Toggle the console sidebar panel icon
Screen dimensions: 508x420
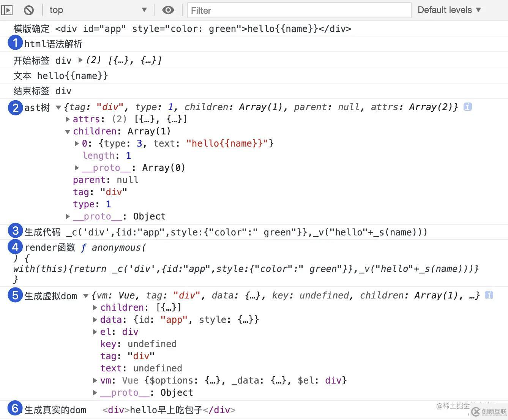tap(7, 10)
